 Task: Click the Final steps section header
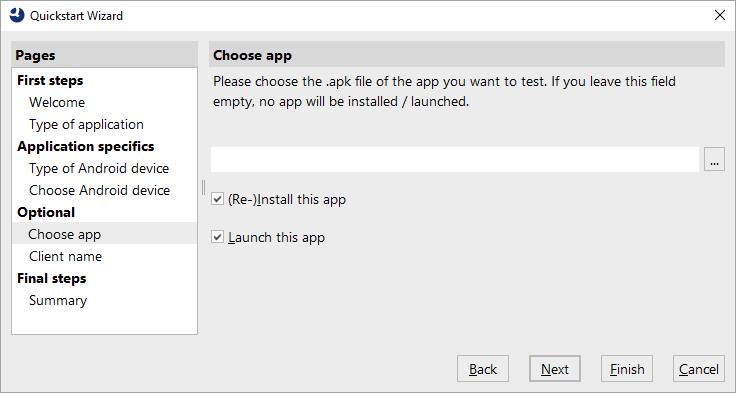[x=52, y=278]
